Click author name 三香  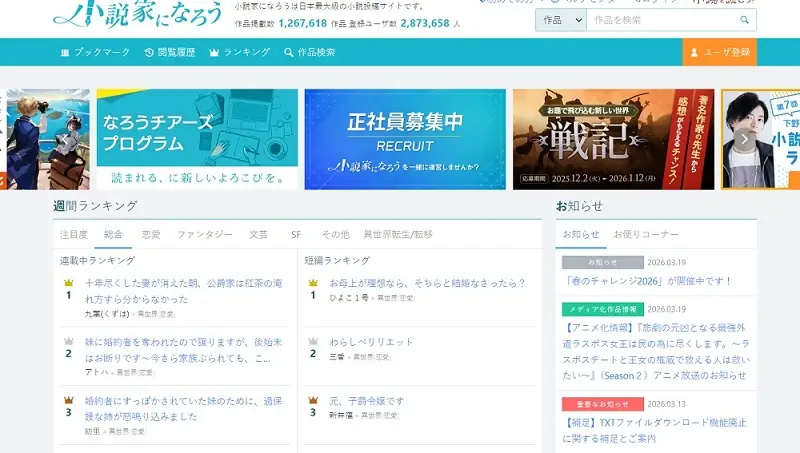click(337, 357)
